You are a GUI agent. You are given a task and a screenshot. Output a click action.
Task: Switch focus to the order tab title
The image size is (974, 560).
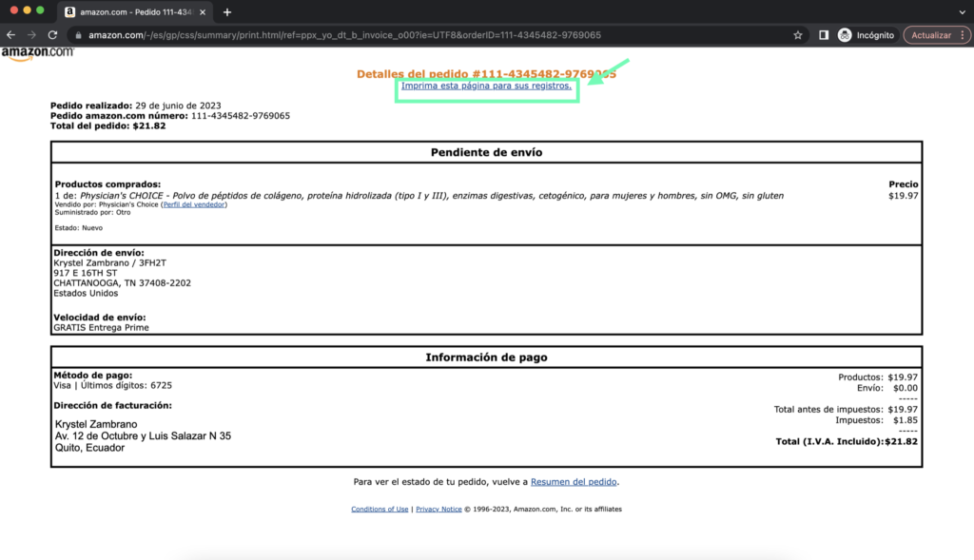[x=143, y=13]
